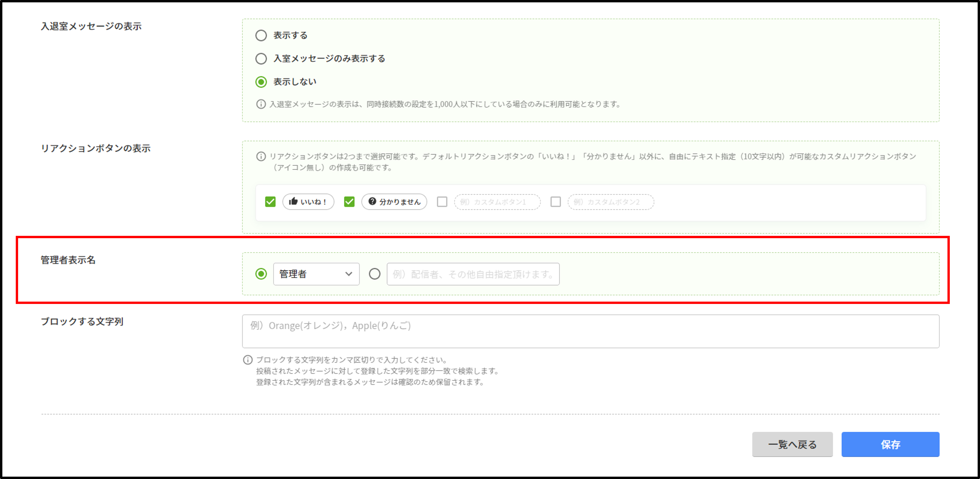Viewport: 980px width, 479px height.
Task: Select 入室メッセージのみ表示する radio option
Action: click(261, 59)
